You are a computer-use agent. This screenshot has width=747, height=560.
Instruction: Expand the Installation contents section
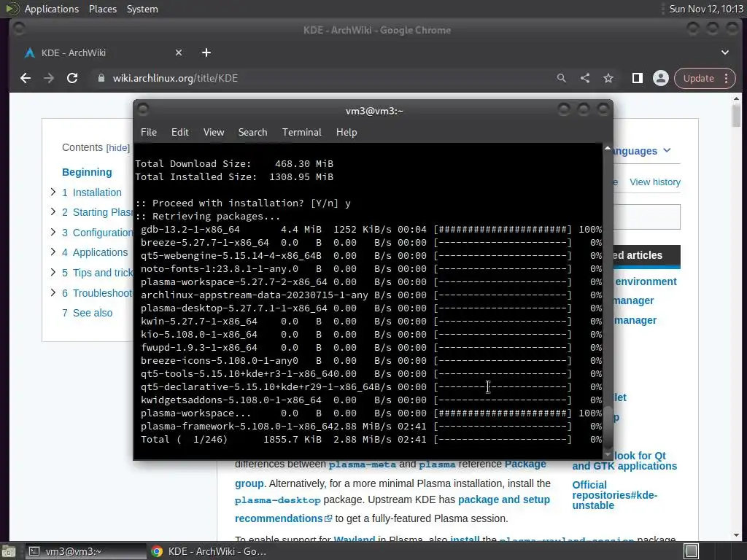coord(53,192)
